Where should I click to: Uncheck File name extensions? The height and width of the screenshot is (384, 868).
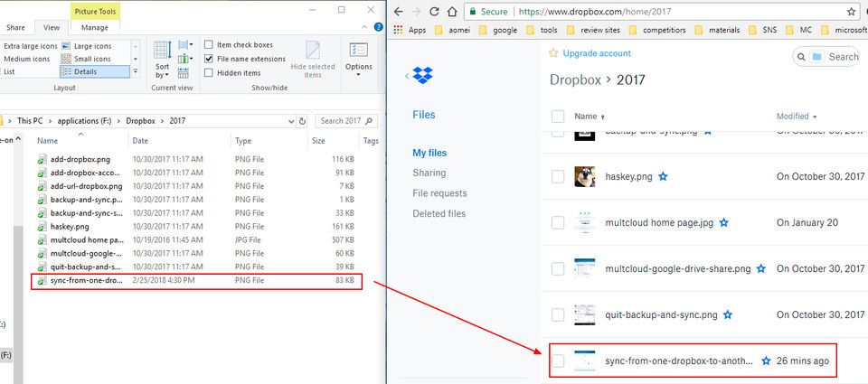209,59
